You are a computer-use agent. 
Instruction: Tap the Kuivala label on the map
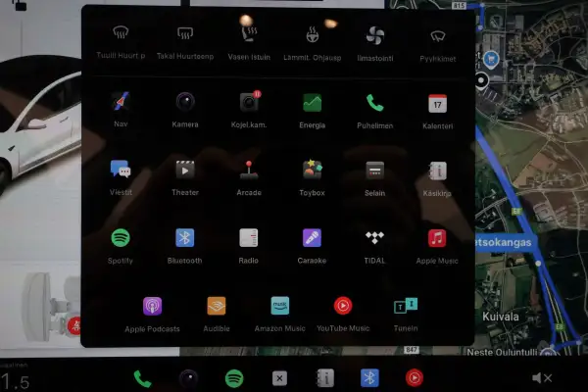click(x=500, y=317)
